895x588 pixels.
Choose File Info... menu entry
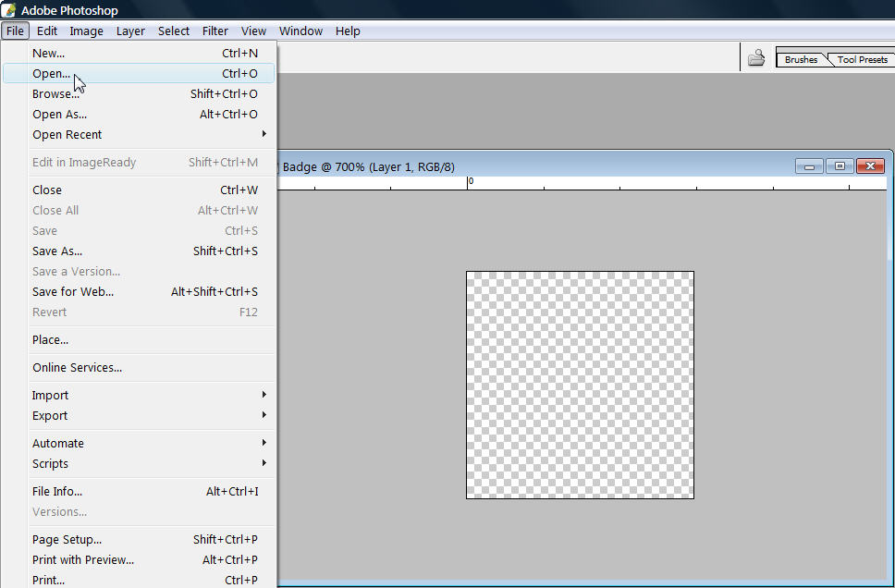[139, 491]
